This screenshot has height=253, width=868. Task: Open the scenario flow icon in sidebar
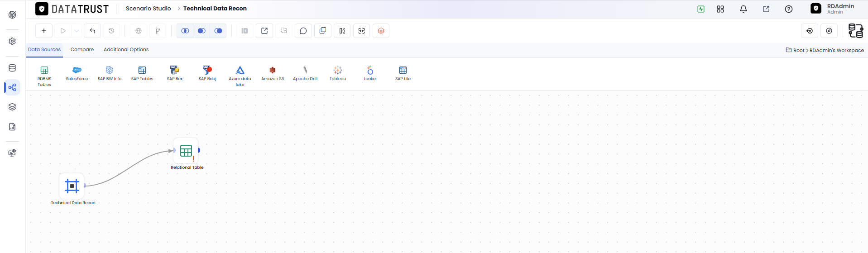[x=12, y=87]
